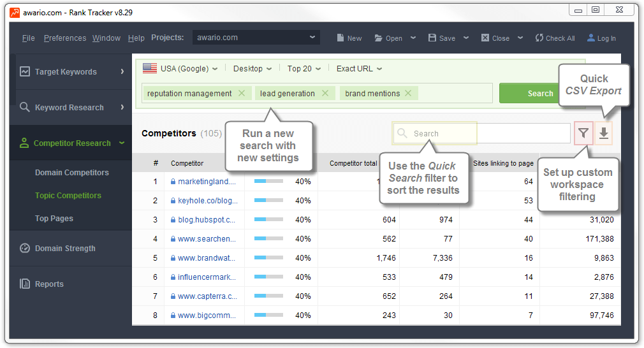Image resolution: width=644 pixels, height=348 pixels.
Task: Click the lock icon beside blog.hubspot
Action: [173, 220]
